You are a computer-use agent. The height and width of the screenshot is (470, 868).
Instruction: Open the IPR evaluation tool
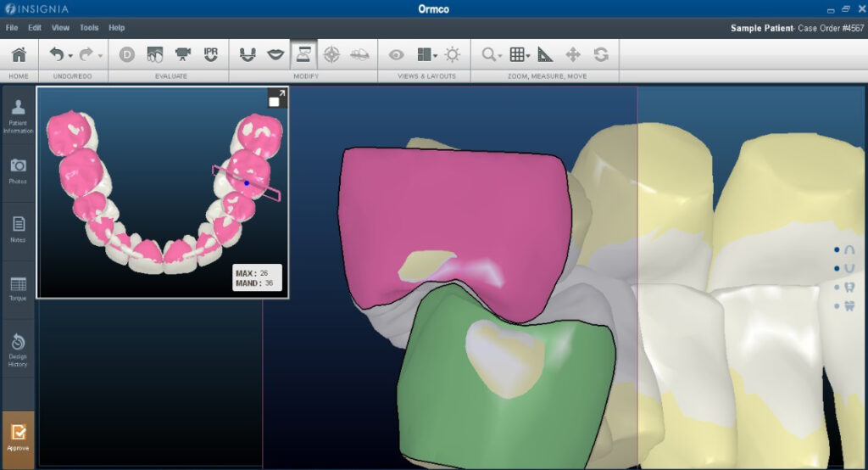[211, 55]
